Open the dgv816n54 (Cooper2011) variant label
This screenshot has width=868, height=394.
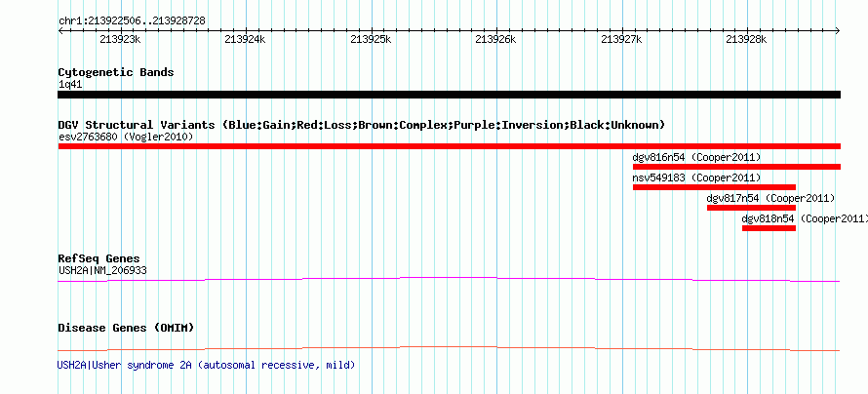[x=696, y=157]
